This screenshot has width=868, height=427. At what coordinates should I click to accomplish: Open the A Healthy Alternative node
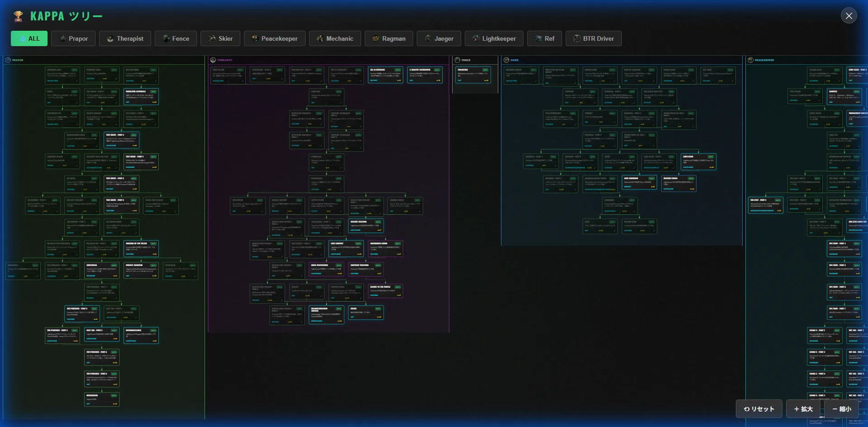(x=425, y=75)
